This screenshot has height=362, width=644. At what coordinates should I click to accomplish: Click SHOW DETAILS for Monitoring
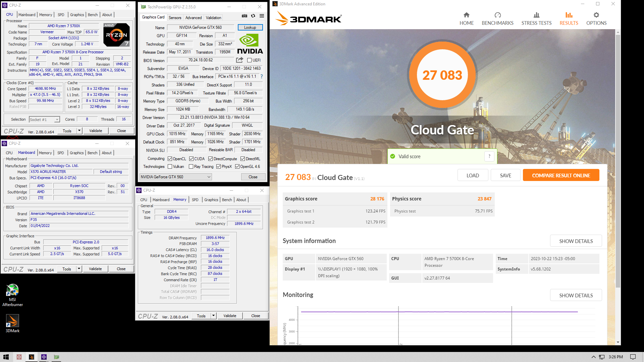tap(576, 295)
